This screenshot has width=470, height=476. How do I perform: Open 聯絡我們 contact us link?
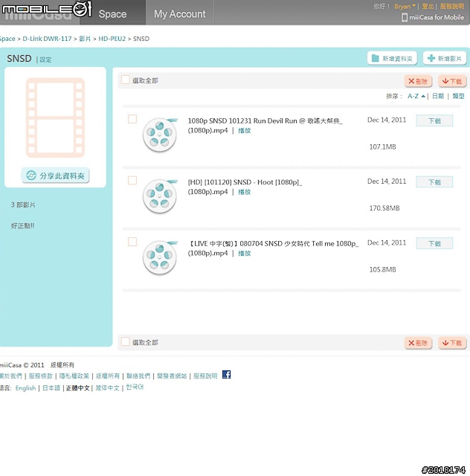pos(138,376)
